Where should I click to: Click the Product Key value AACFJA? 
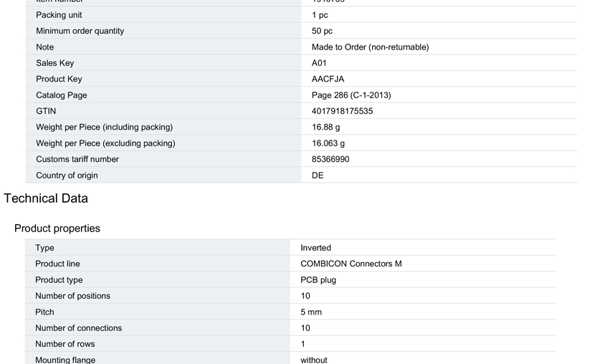pos(328,79)
